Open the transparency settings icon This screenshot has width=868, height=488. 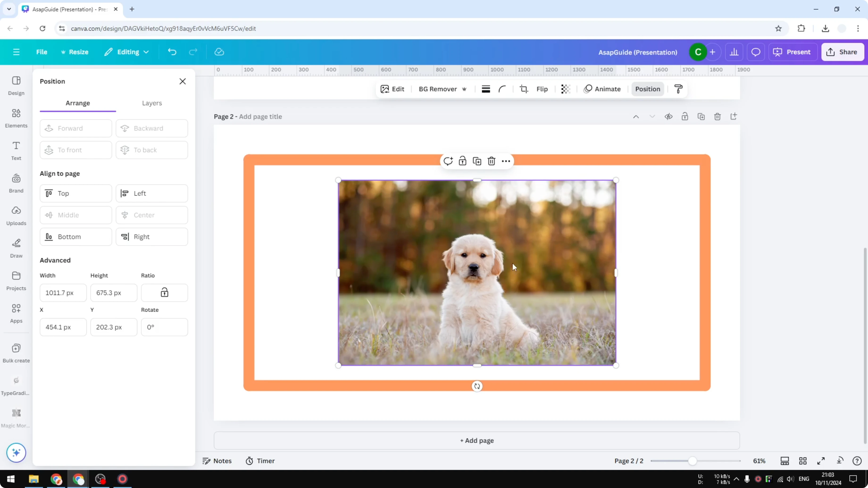coord(565,89)
